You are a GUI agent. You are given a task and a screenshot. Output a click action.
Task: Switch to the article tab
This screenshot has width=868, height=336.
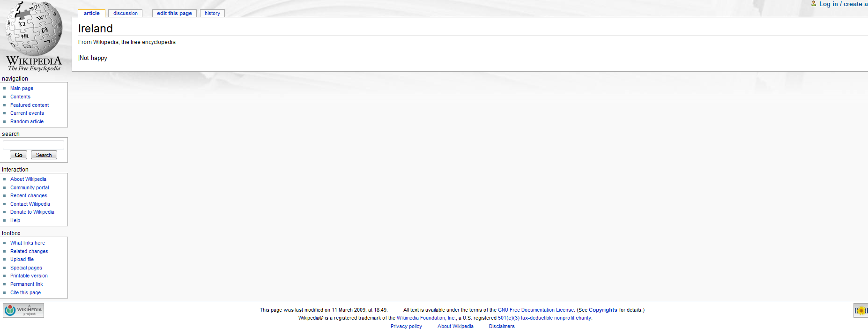coord(92,13)
